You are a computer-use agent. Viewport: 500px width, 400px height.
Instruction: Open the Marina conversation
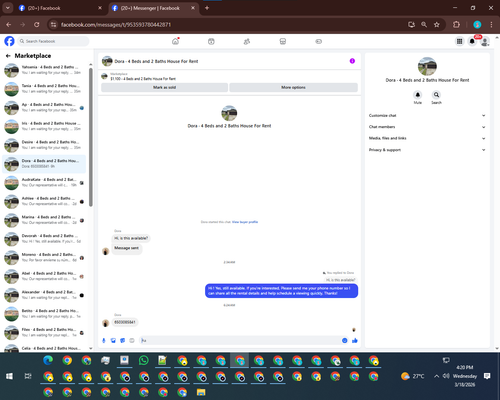[x=44, y=220]
